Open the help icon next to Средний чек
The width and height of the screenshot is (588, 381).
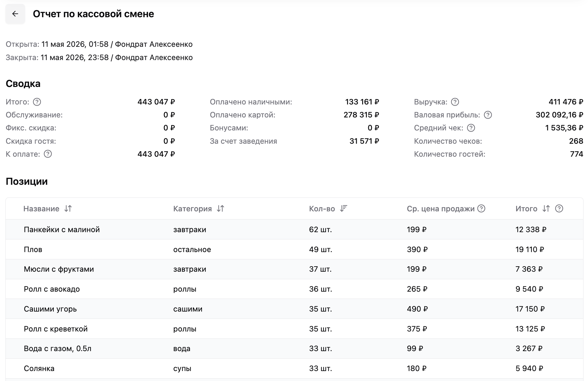coord(471,128)
